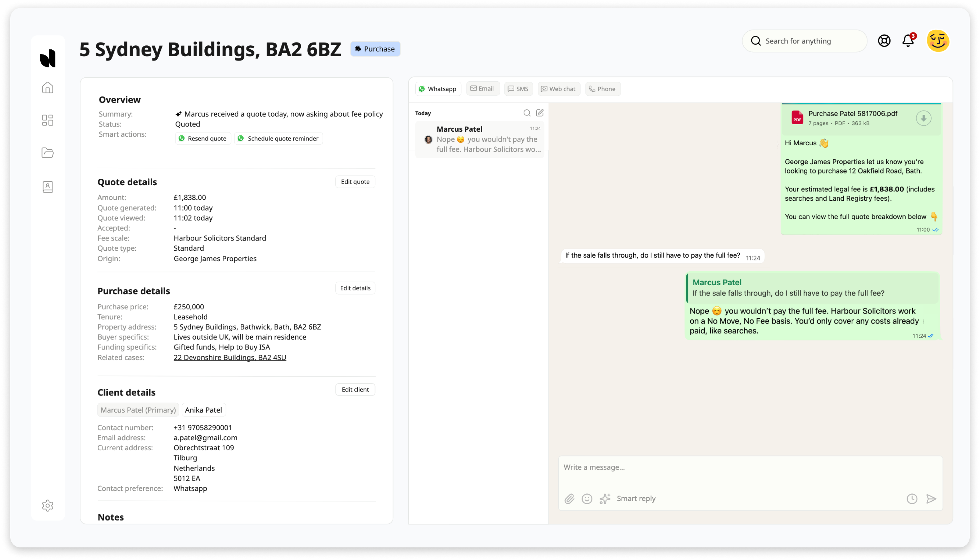Open the contacts icon in sidebar
980x560 pixels.
point(48,187)
